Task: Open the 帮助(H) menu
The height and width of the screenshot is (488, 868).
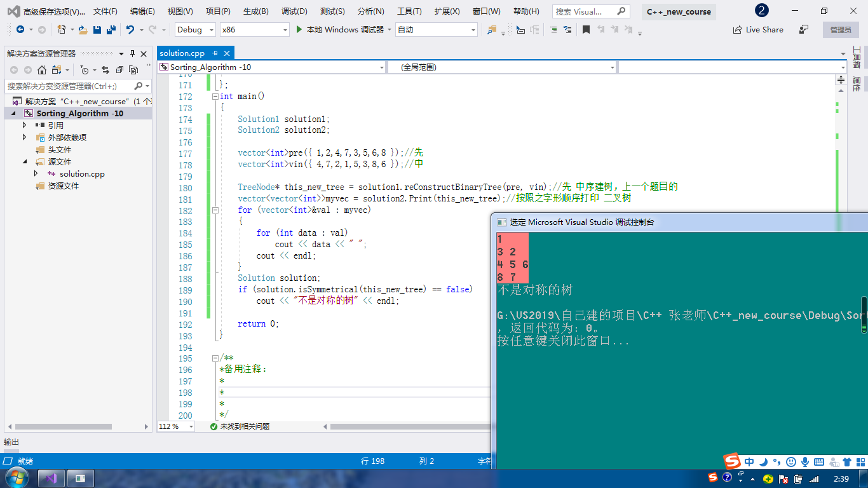Action: point(526,11)
